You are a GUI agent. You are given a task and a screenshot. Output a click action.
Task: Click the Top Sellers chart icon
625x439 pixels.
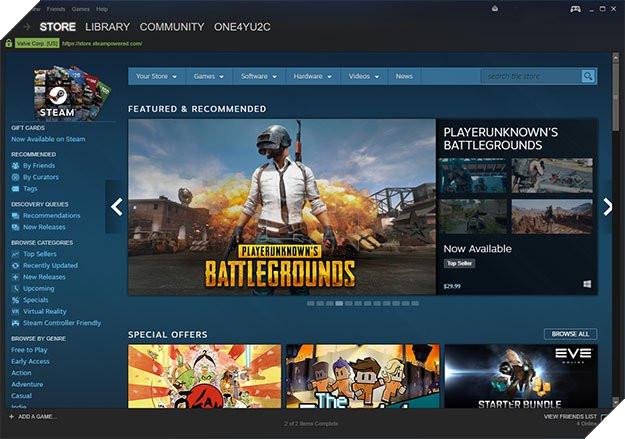pos(16,254)
